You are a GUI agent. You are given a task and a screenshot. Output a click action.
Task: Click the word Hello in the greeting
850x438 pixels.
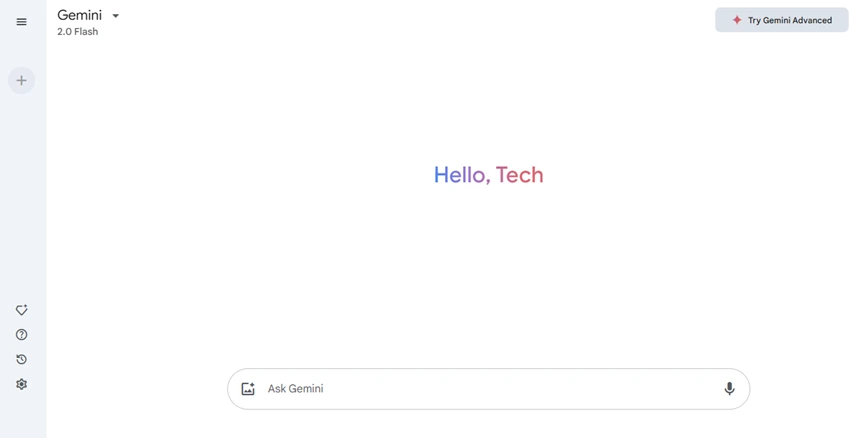tap(460, 175)
